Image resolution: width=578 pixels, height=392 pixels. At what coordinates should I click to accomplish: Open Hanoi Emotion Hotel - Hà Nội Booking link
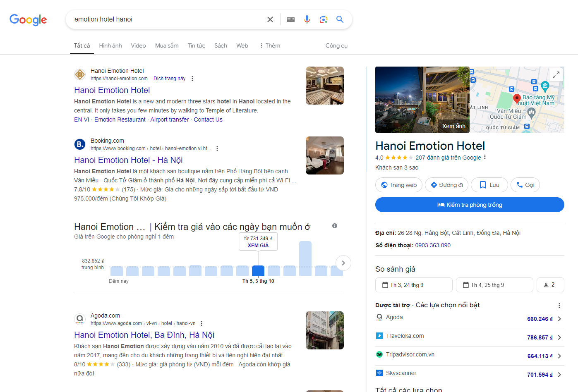point(128,160)
